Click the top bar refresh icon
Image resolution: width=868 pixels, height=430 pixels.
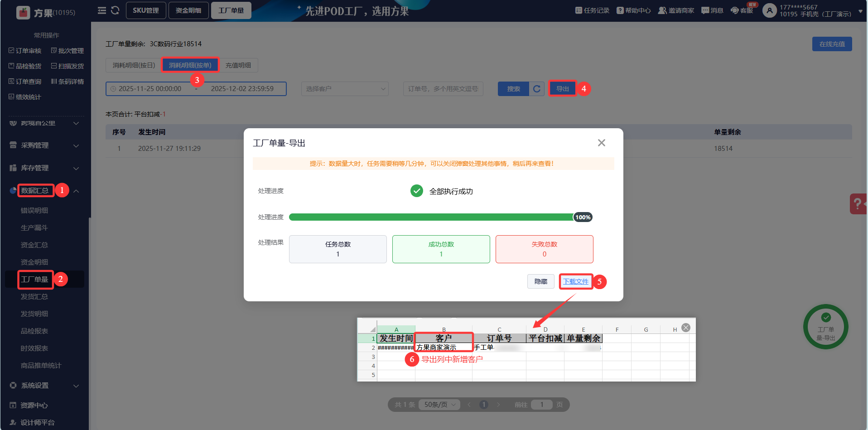(115, 10)
